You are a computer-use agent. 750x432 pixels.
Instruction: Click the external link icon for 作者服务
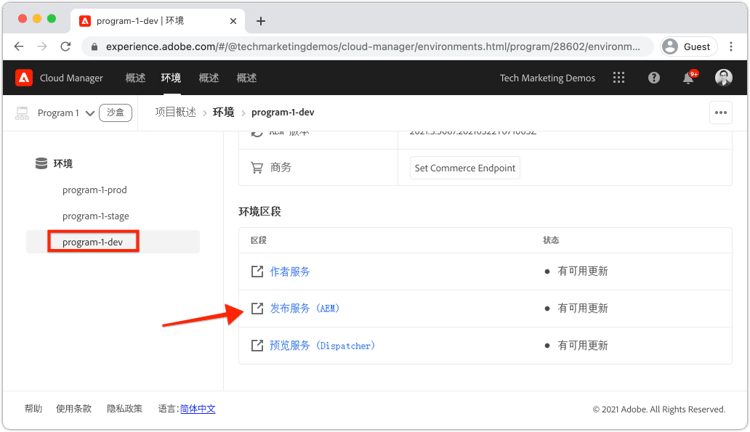coord(257,271)
